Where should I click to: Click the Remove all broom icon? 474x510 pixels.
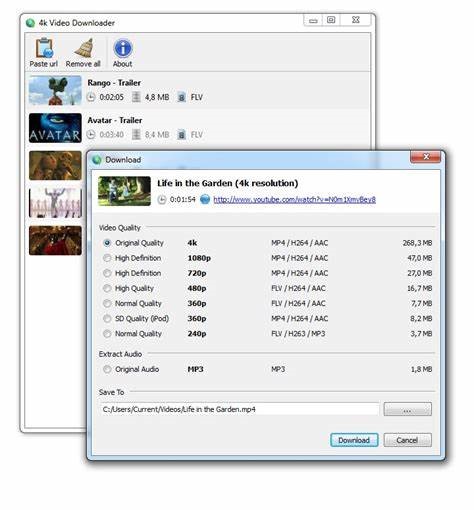point(84,48)
